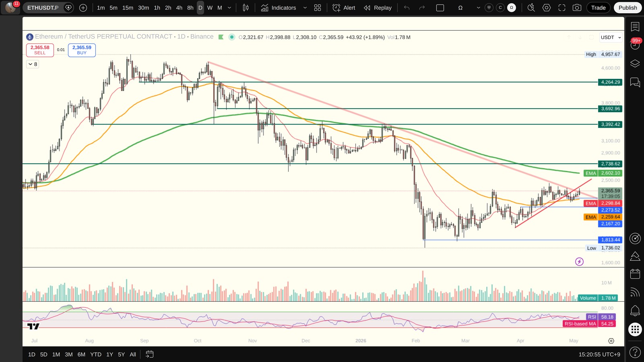
Task: Open the help center question icon
Action: 635,353
